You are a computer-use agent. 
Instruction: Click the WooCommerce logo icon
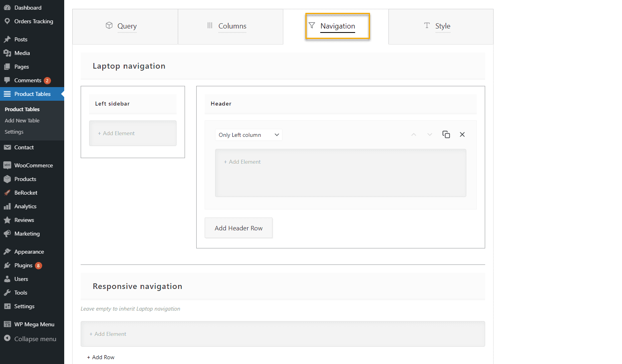(x=7, y=165)
